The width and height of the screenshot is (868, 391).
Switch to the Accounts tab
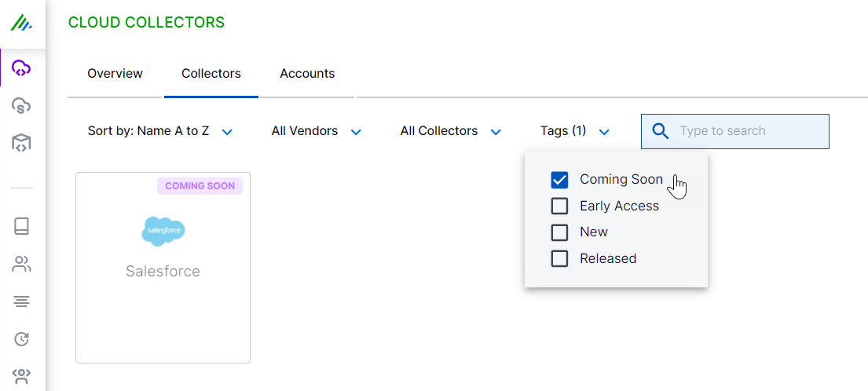(x=307, y=74)
